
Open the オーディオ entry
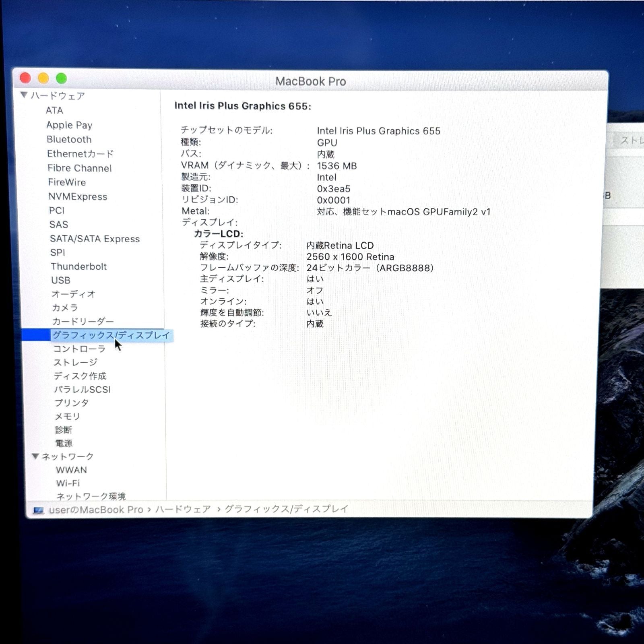coord(73,294)
